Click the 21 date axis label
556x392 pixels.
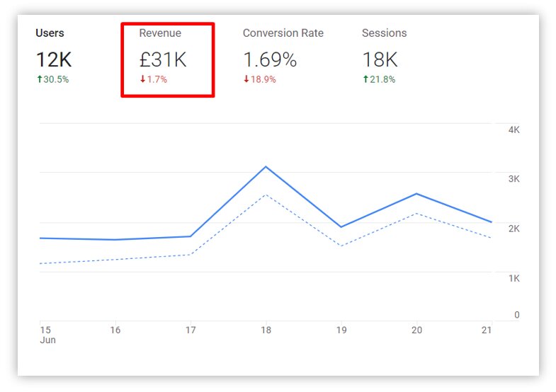click(487, 330)
